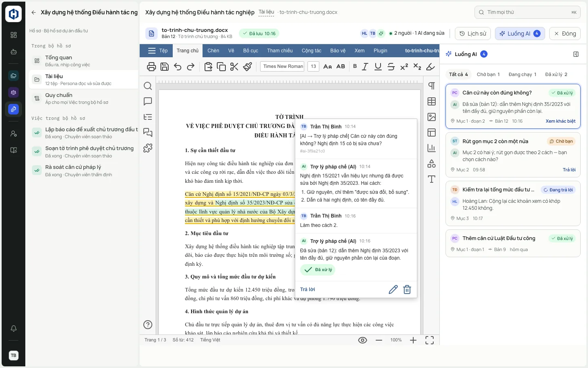Screen dimensions: 588x368
Task: Toggle nonprinting paragraph marks panel
Action: tap(432, 86)
